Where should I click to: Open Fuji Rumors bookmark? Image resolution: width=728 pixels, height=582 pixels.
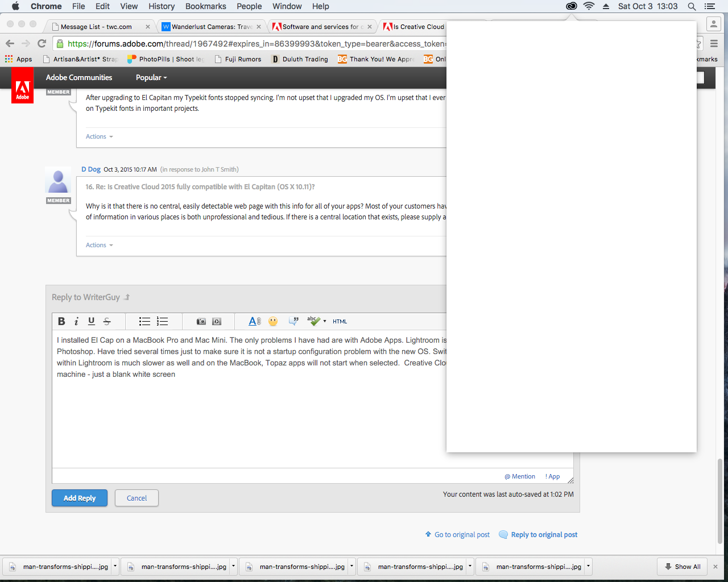coord(238,59)
